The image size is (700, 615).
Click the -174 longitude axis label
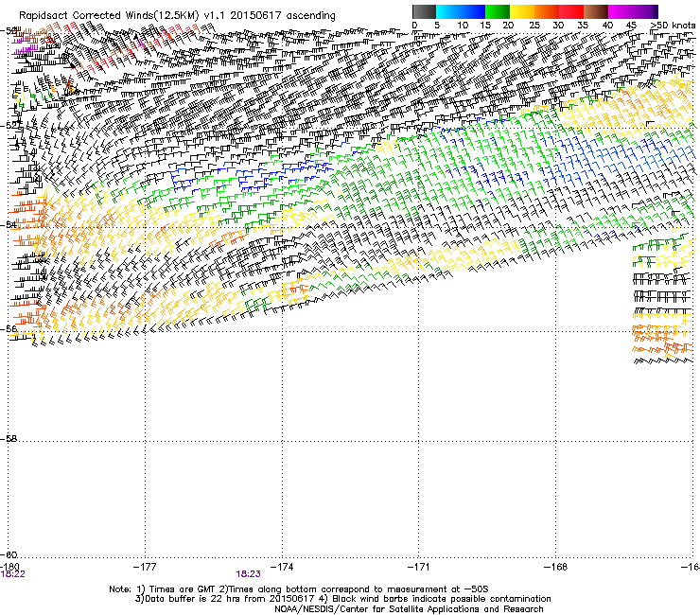tap(282, 567)
